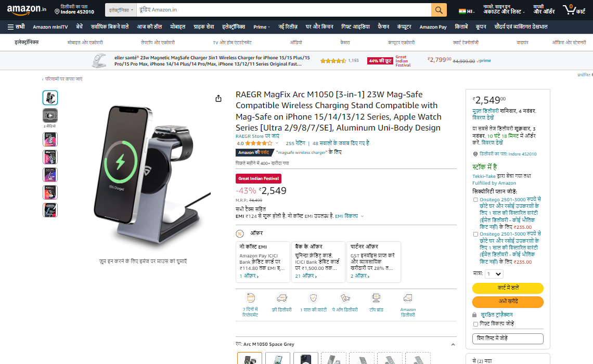This screenshot has height=364, width=593.
Task: Select लैपटॉप और एक्सेसरी sub-category tab
Action: [x=158, y=43]
